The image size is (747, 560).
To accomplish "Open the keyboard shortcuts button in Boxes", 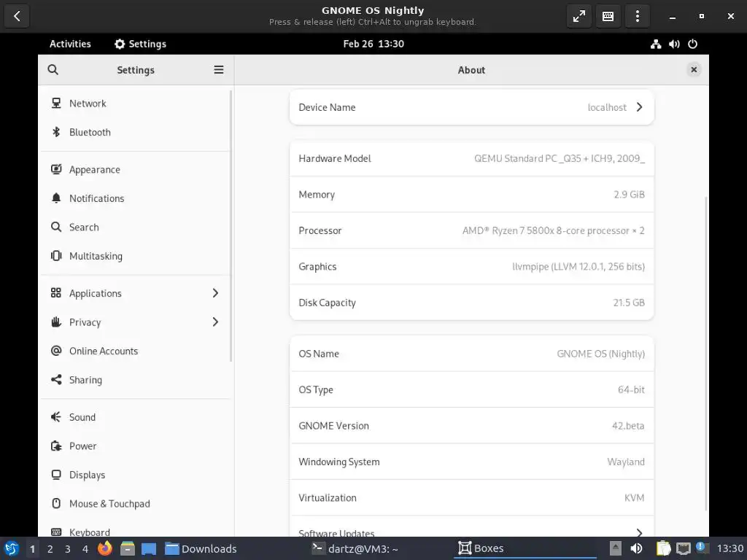I will (608, 16).
